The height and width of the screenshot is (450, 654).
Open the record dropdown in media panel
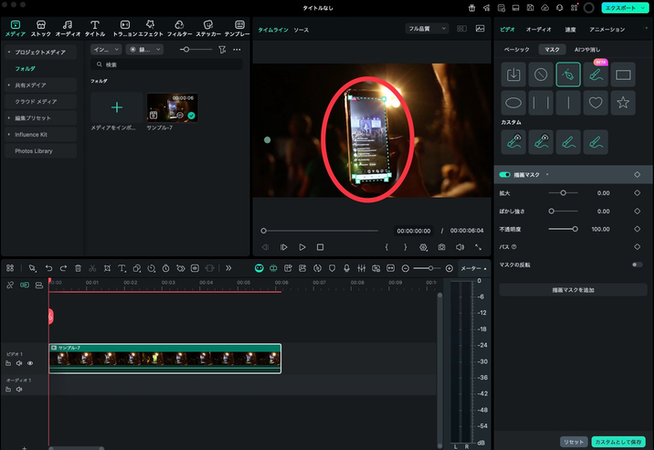click(x=144, y=50)
